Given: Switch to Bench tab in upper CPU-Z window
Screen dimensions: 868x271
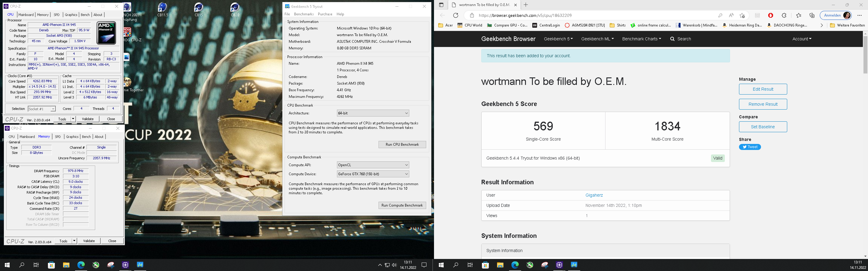Looking at the screenshot, I should tap(85, 15).
